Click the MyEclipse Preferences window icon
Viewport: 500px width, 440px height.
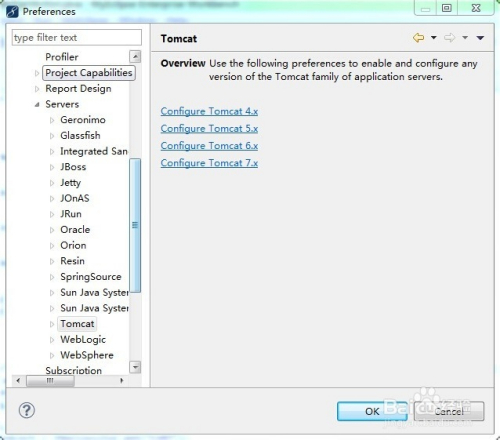(12, 12)
